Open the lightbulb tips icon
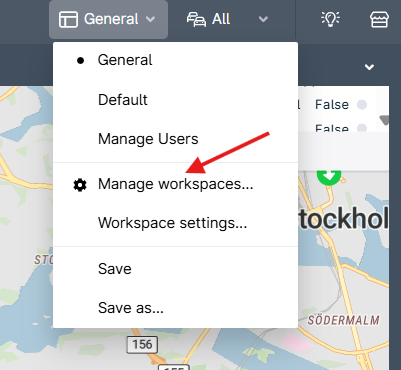The height and width of the screenshot is (370, 401). pos(330,19)
